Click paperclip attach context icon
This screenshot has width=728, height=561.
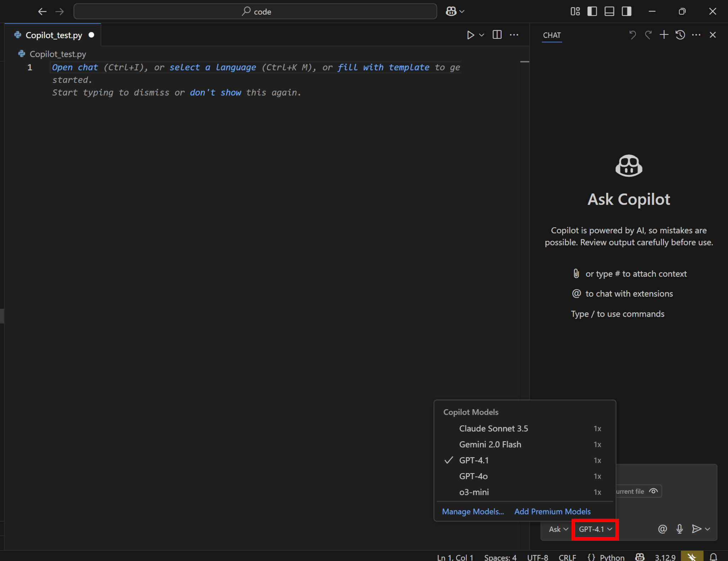576,274
